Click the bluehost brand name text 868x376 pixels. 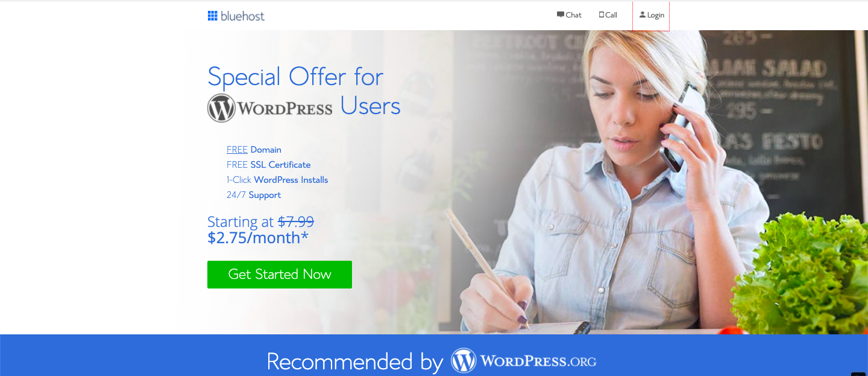point(242,16)
